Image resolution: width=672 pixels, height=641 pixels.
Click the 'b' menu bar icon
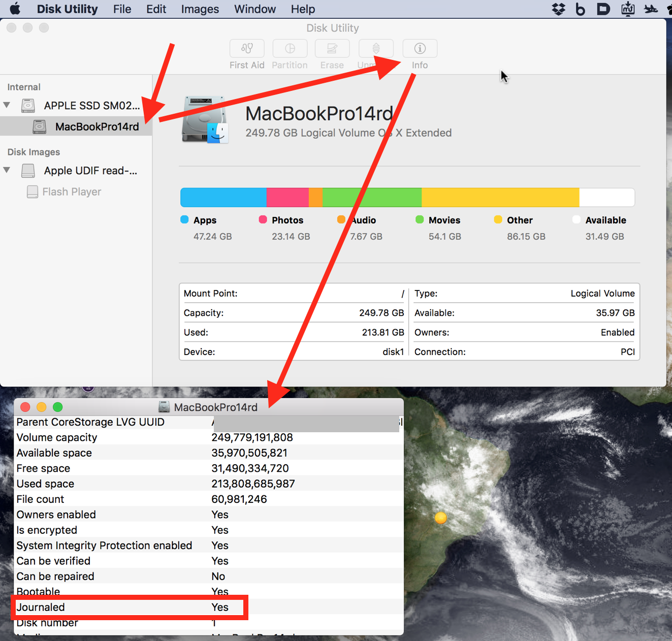580,9
